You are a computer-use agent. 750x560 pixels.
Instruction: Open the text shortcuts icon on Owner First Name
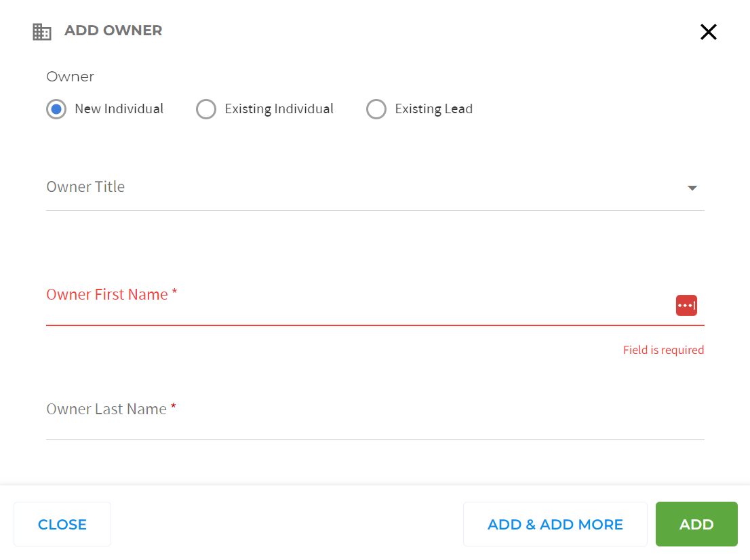686,305
